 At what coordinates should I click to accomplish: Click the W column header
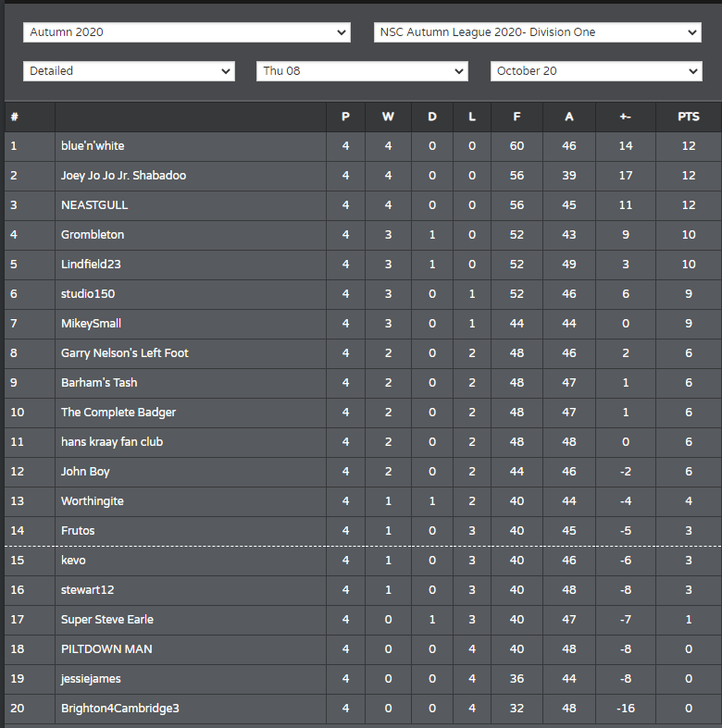point(388,117)
